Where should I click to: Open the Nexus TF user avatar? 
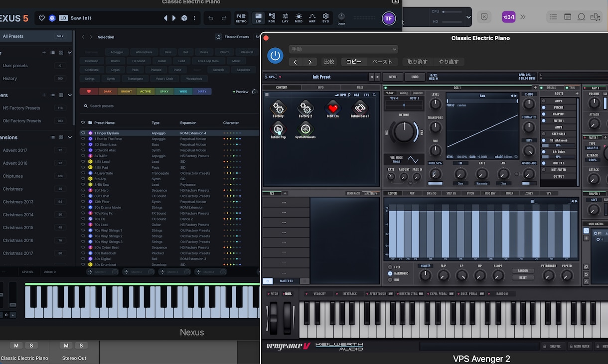(389, 18)
